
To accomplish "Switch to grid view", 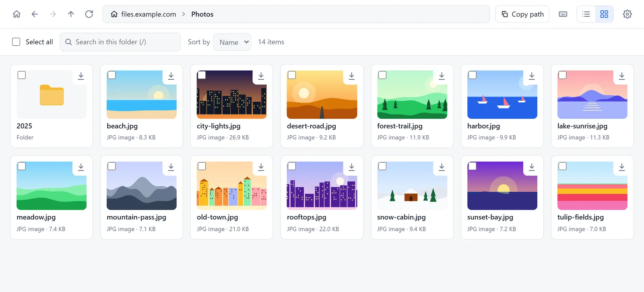I will [604, 14].
